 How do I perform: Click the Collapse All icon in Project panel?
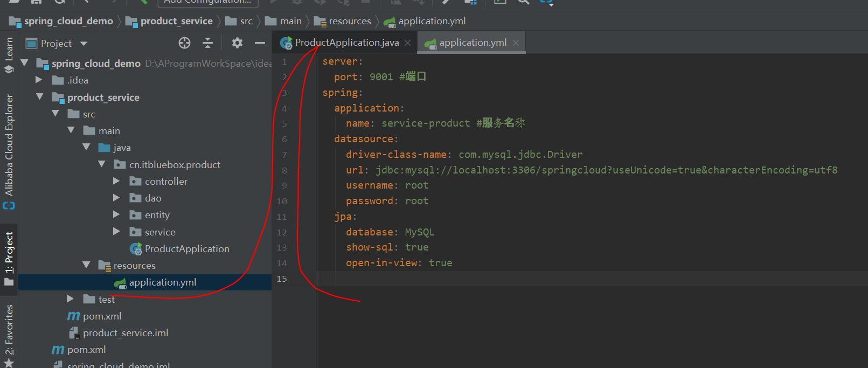coord(207,43)
